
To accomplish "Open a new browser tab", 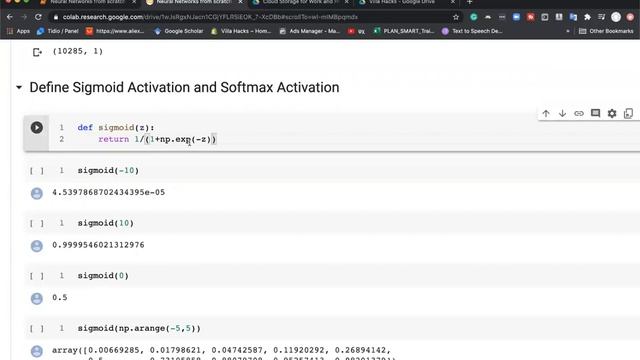I will coord(469,2).
